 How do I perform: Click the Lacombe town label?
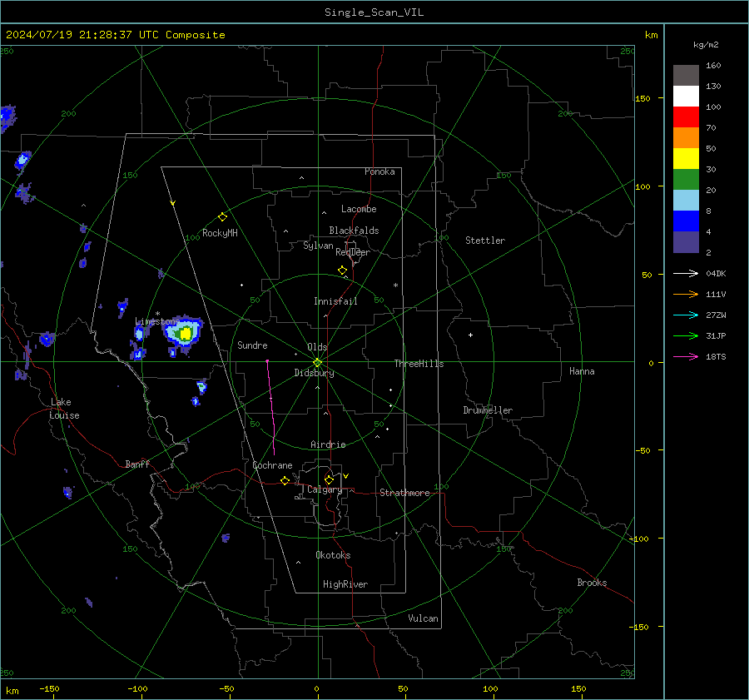359,209
